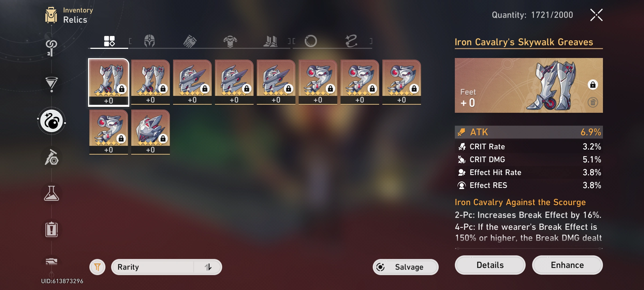The width and height of the screenshot is (644, 290).
Task: Switch to the Hands relics tab
Action: tap(190, 41)
